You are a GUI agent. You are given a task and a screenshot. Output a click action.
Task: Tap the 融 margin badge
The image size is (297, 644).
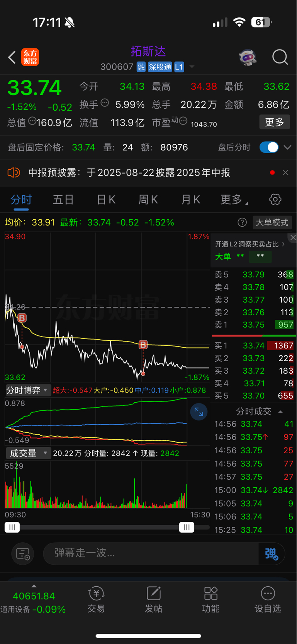tap(141, 67)
